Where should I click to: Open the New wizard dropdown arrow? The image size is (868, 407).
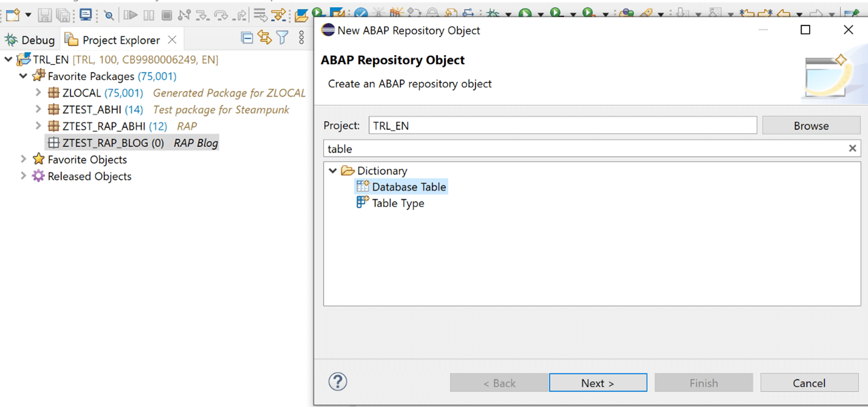(28, 15)
